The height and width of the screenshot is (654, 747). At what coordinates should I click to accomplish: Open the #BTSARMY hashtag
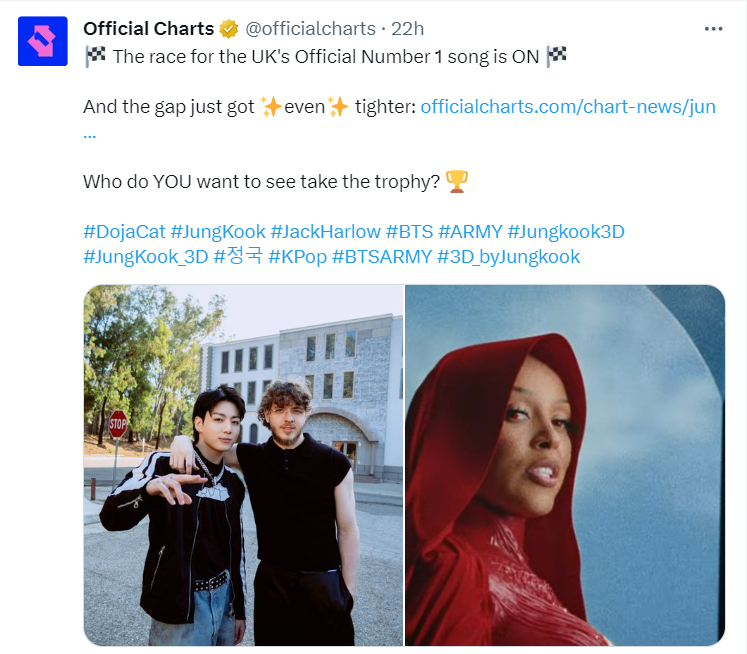tap(382, 257)
